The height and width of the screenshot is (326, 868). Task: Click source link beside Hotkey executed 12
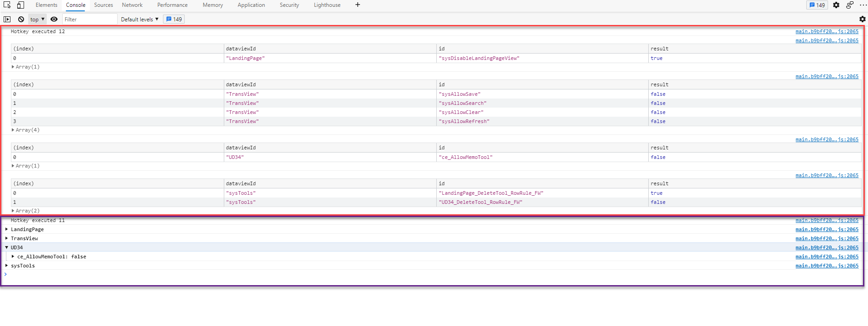827,31
